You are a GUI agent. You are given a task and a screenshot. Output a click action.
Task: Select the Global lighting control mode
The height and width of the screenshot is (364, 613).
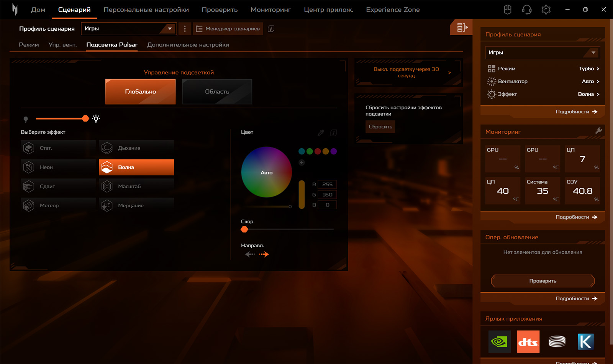pyautogui.click(x=140, y=92)
